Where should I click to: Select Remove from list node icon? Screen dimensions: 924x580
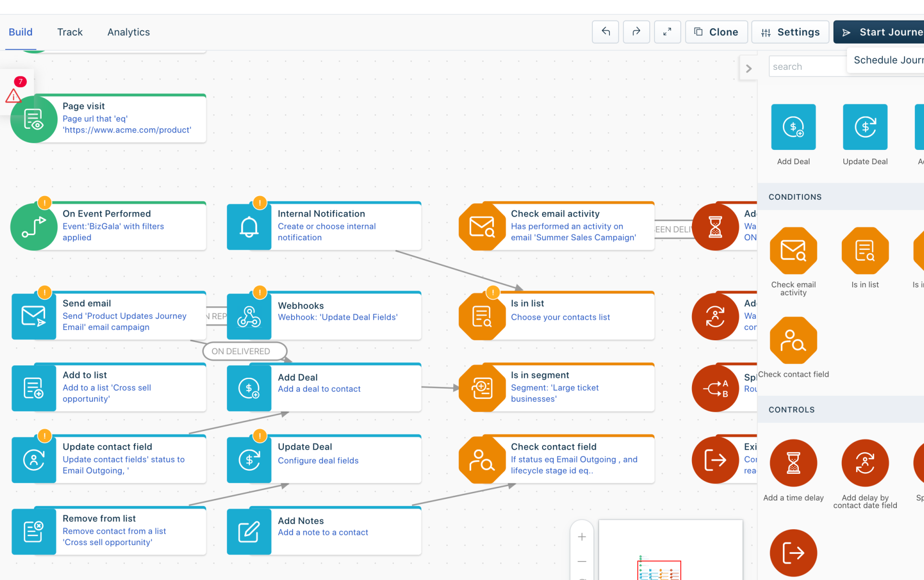(x=34, y=532)
